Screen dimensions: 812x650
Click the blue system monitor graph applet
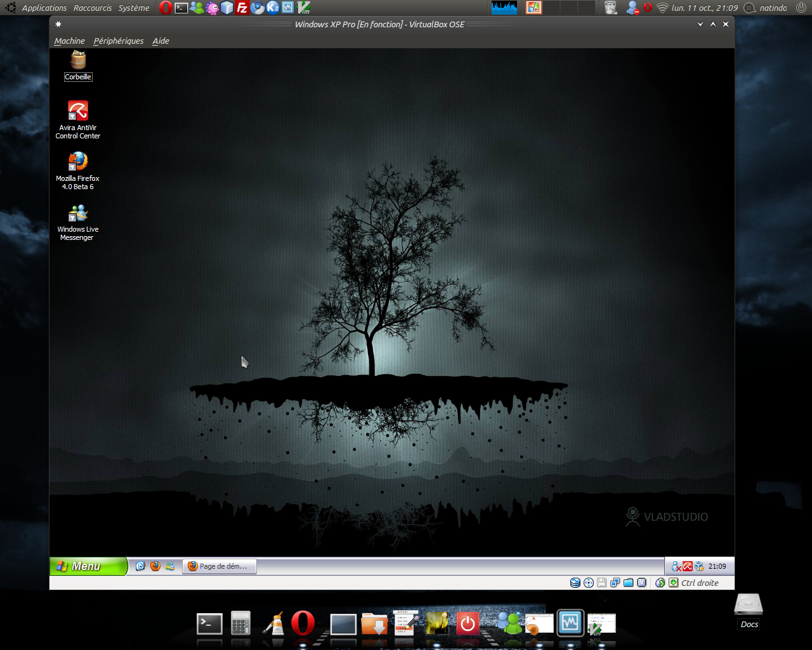(x=504, y=8)
